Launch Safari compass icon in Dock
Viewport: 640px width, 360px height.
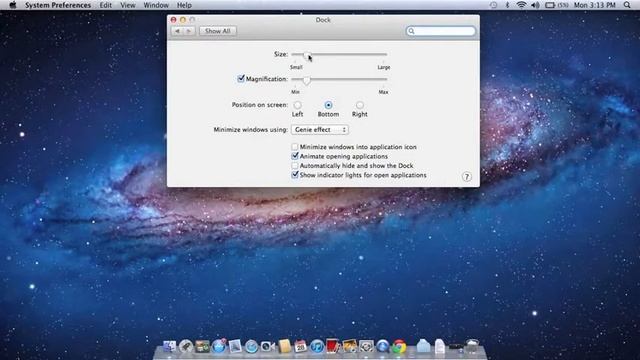251,347
